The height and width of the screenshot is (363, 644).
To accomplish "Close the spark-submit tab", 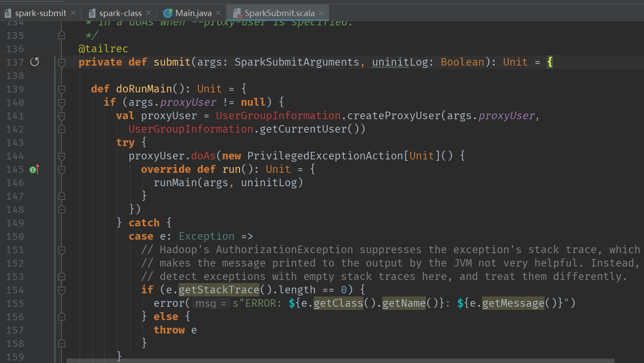I will click(73, 13).
